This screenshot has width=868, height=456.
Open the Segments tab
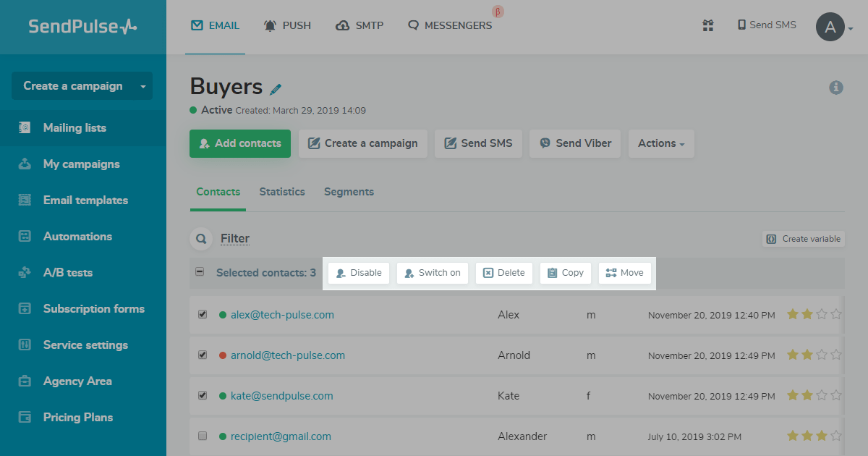pyautogui.click(x=349, y=192)
